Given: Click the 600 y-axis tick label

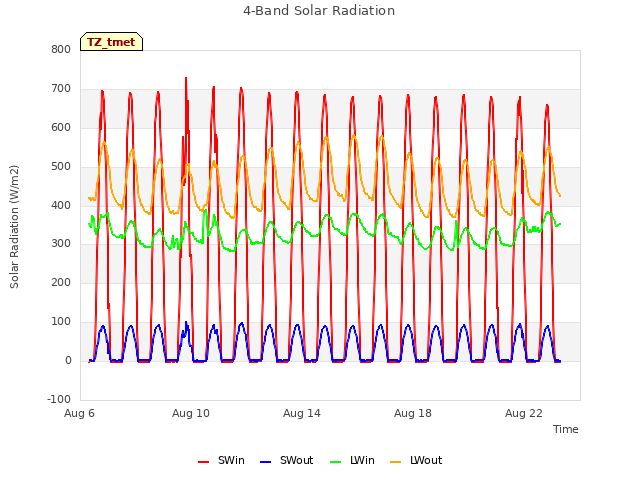Looking at the screenshot, I should (x=61, y=127).
